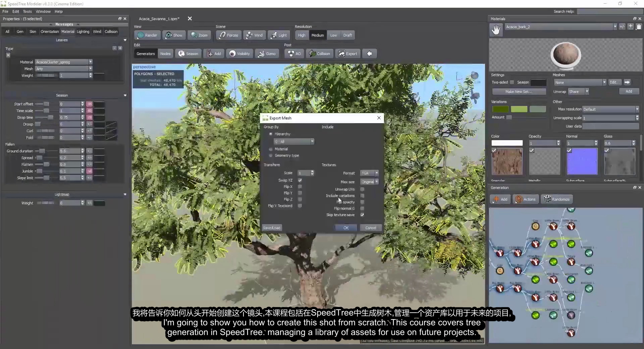Open the Actions menu in Generation panel

pos(526,199)
